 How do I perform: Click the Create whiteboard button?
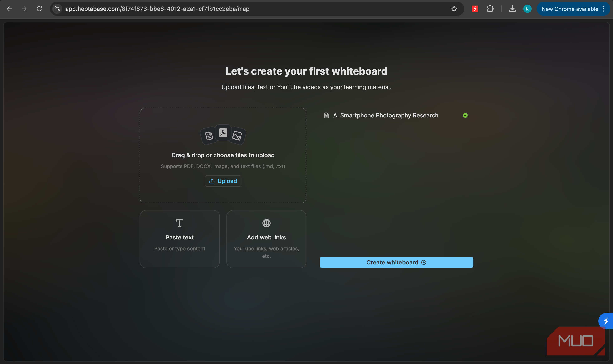396,262
